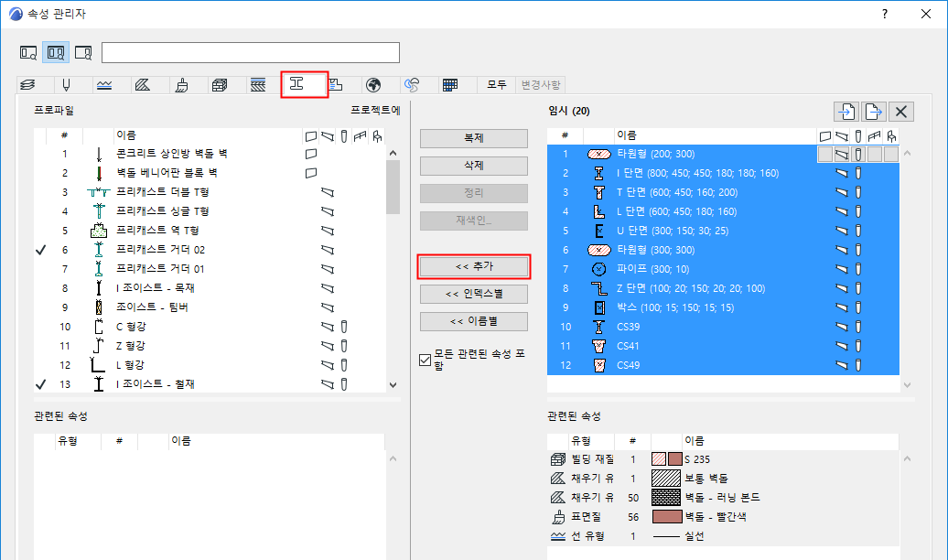
Task: Open the Layers attribute tab
Action: 27,85
